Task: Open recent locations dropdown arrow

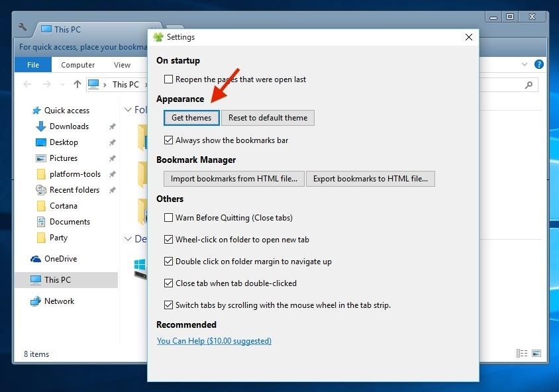Action: click(x=62, y=85)
